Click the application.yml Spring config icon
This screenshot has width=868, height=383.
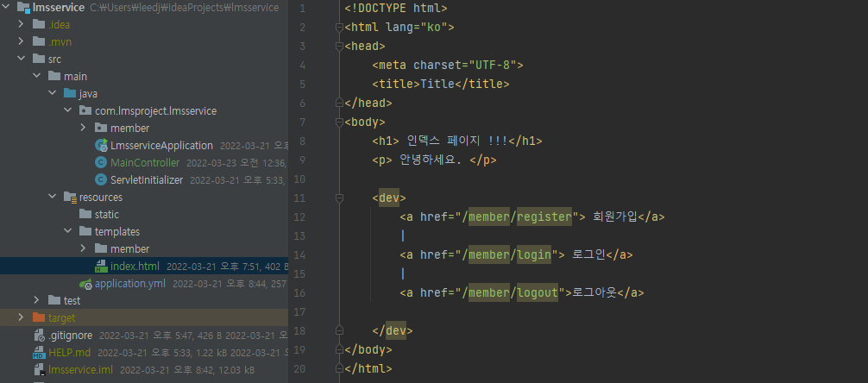[85, 284]
